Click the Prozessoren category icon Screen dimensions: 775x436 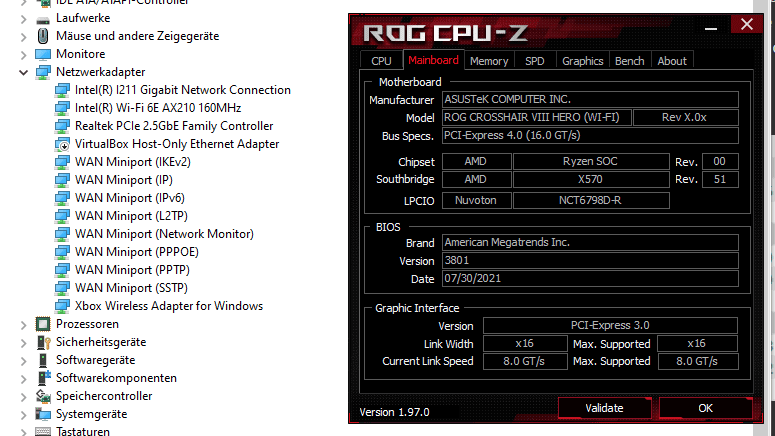click(43, 324)
